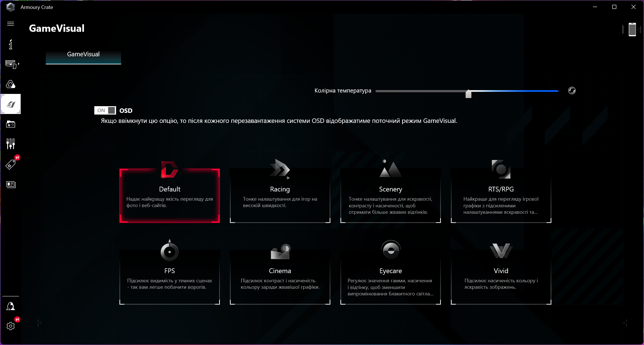Open the Settings gear icon
This screenshot has width=644, height=345.
tap(11, 326)
